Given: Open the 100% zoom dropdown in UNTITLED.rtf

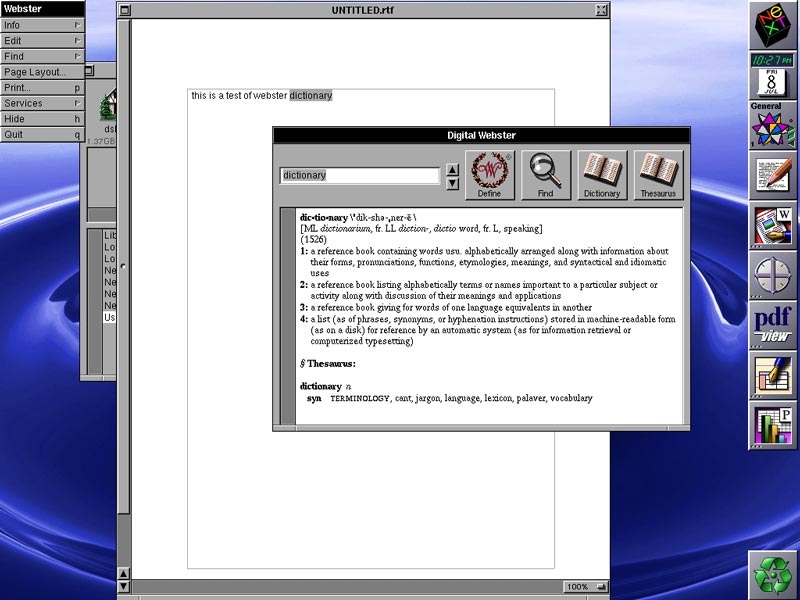Looking at the screenshot, I should 586,587.
